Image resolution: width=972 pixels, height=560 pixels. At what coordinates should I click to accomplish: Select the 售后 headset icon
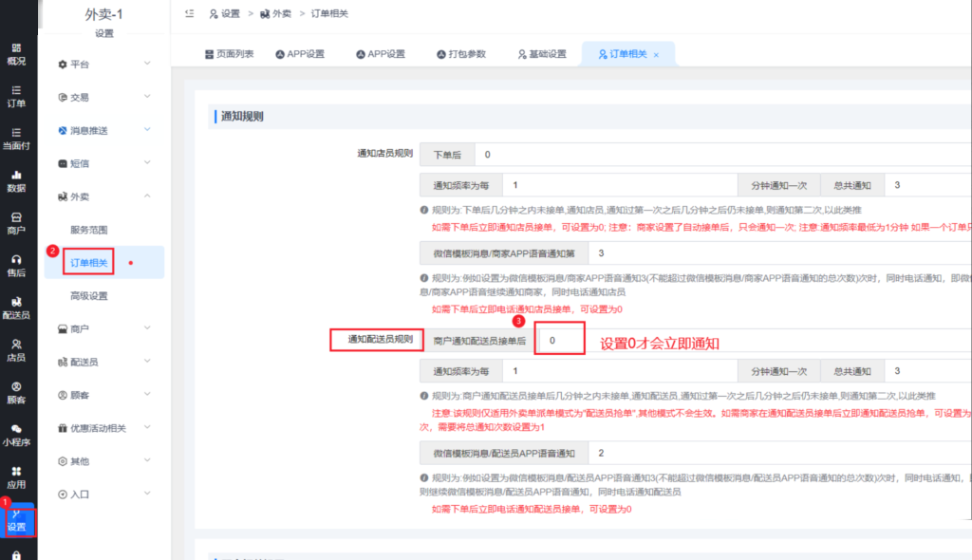coord(16,265)
